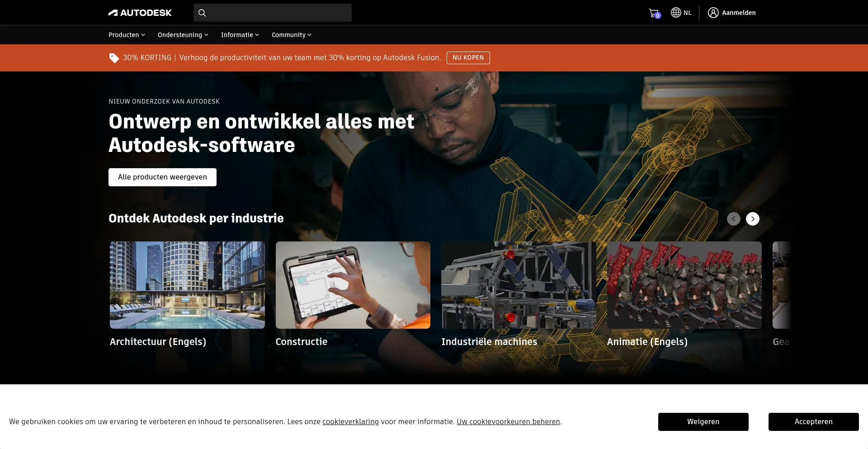Click the Weigeren cookie button
868x449 pixels.
[x=703, y=422]
